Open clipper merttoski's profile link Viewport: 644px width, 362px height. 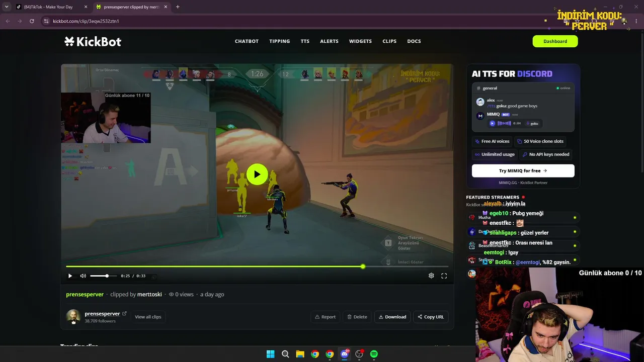click(149, 294)
